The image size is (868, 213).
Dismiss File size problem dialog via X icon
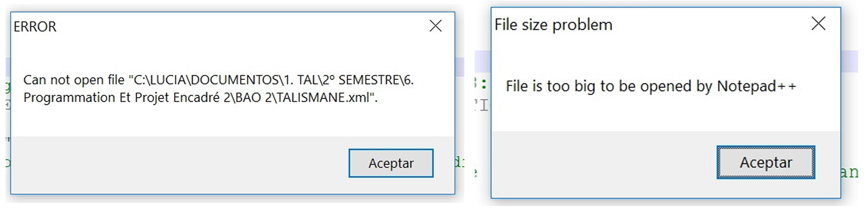tap(819, 24)
